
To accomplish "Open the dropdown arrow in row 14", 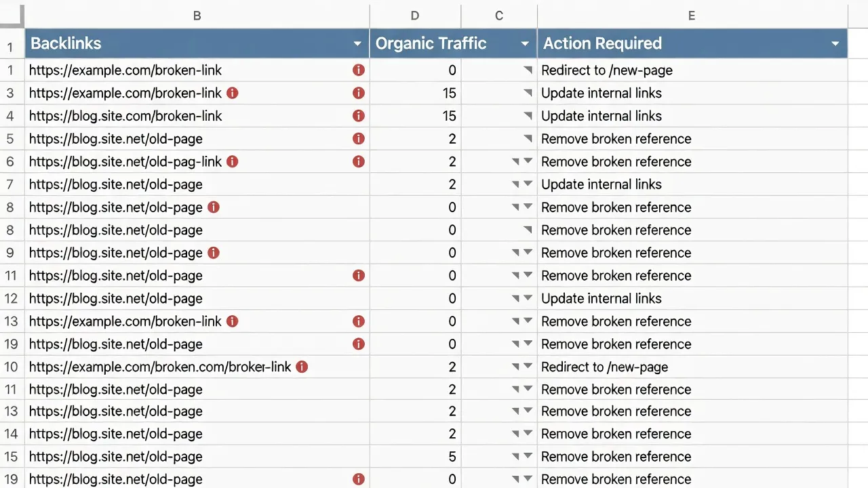I will point(528,434).
